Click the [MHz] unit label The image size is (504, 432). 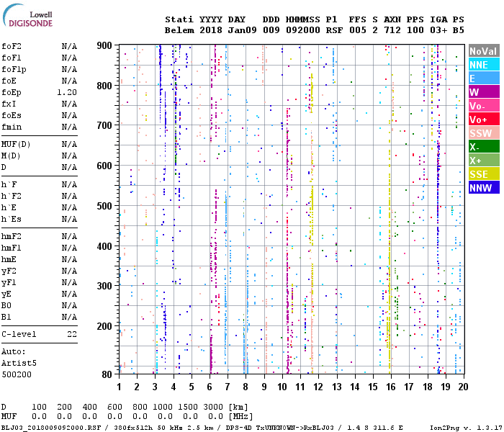tap(240, 417)
